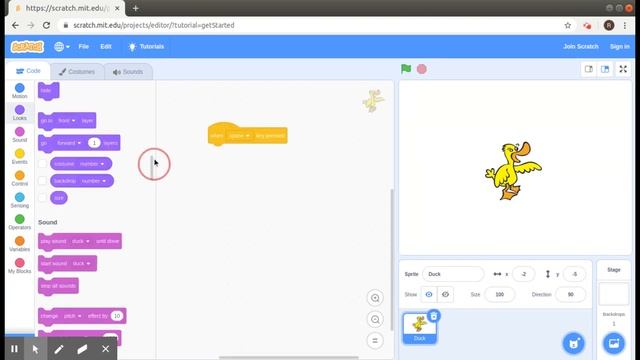Click Join Scratch link
640x360 pixels.
coord(581,47)
